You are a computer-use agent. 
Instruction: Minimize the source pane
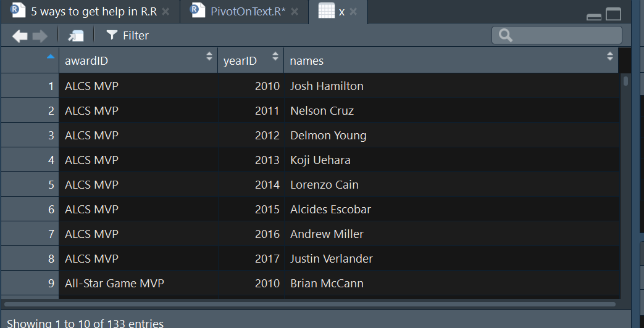pyautogui.click(x=594, y=16)
